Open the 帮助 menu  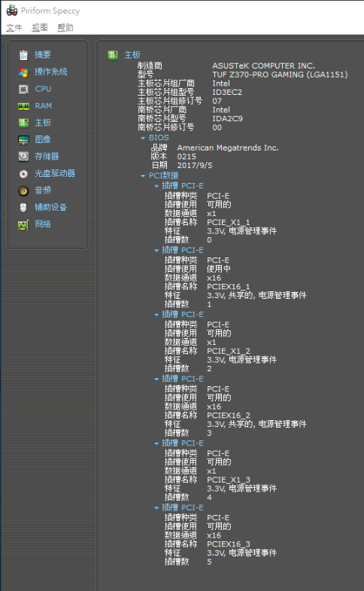pos(65,28)
